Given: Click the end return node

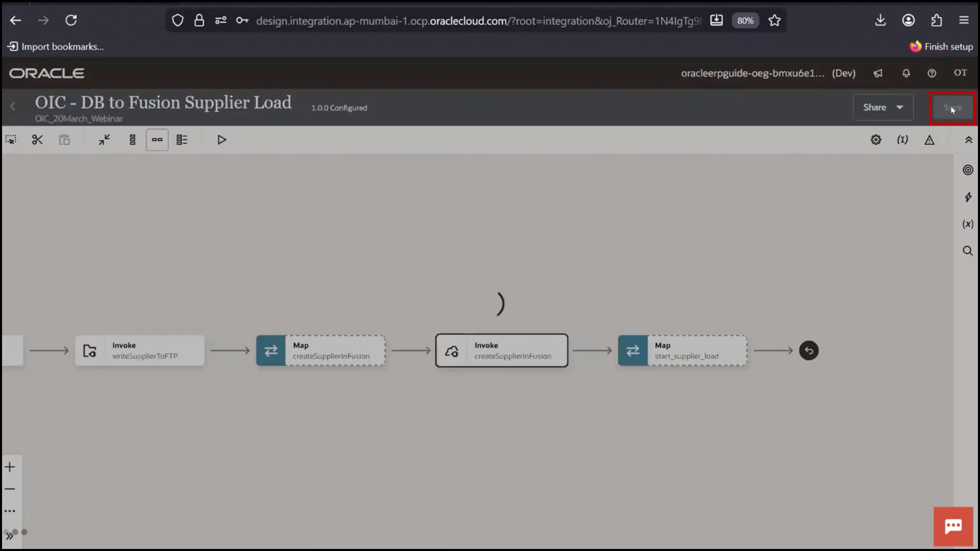Looking at the screenshot, I should coord(808,350).
